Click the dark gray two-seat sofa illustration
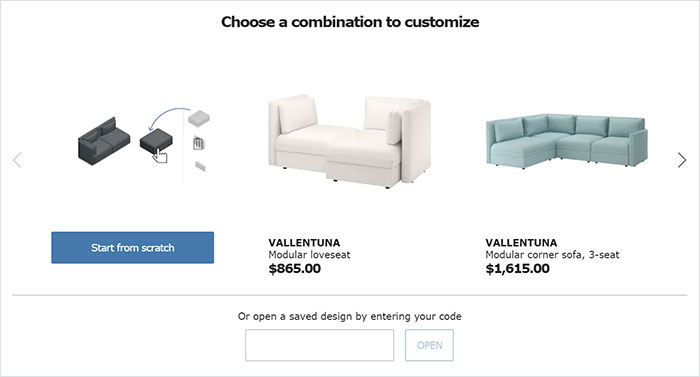700x377 pixels. 104,141
